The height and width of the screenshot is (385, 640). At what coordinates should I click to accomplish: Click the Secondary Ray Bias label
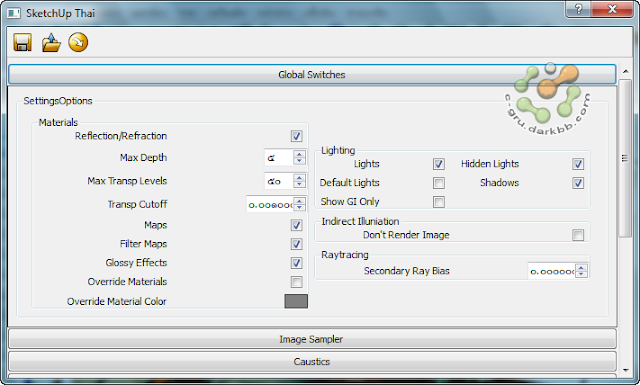[407, 271]
